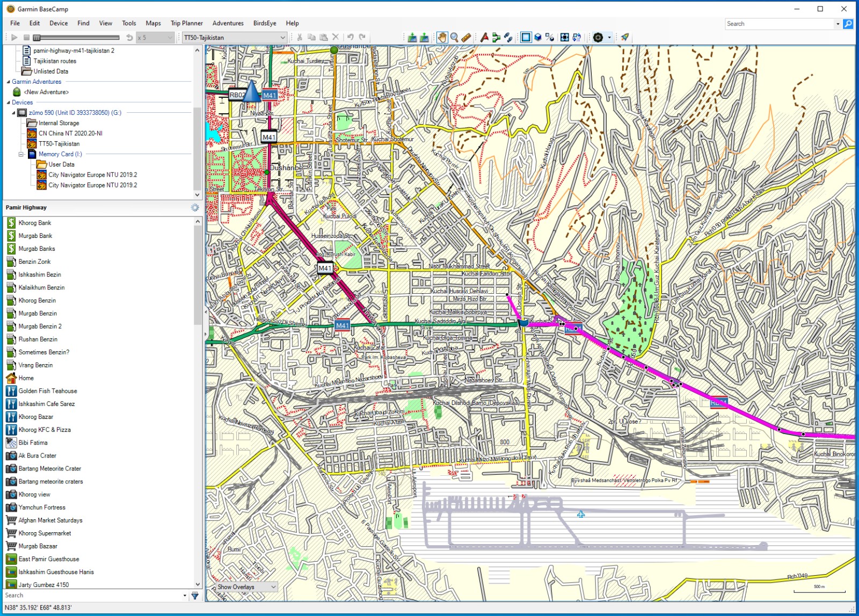Image resolution: width=859 pixels, height=616 pixels.
Task: Stop playback with the stop button
Action: click(26, 38)
